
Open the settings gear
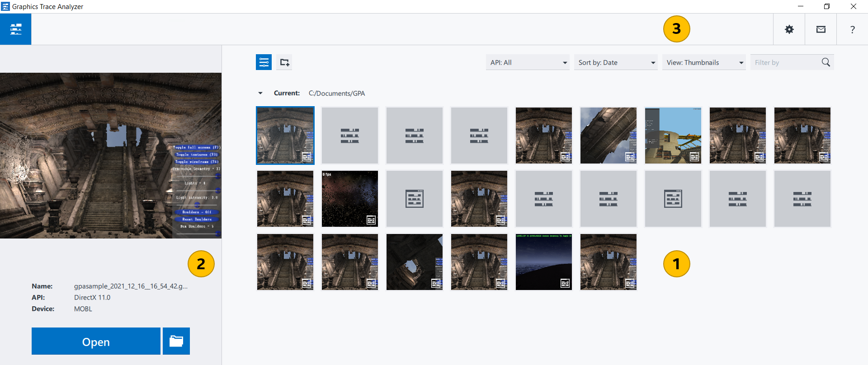pyautogui.click(x=789, y=29)
